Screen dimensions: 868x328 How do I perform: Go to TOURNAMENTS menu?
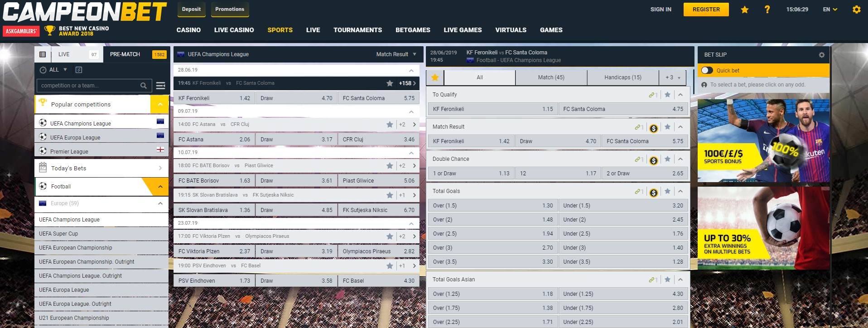357,30
